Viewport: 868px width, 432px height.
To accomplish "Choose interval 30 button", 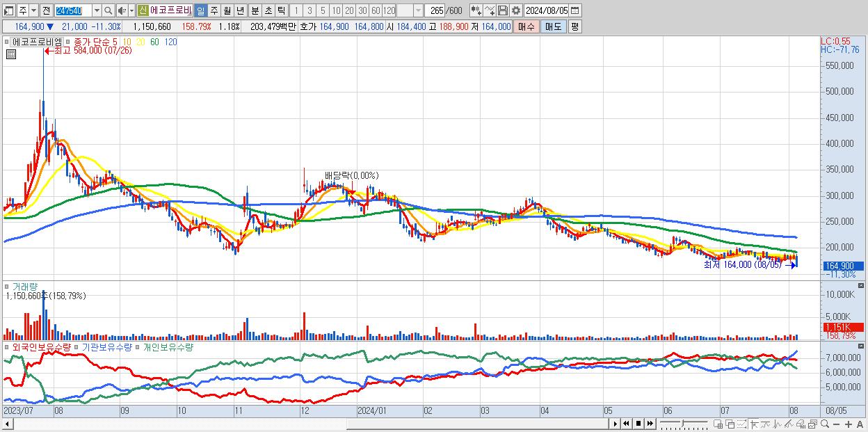I will (x=362, y=10).
